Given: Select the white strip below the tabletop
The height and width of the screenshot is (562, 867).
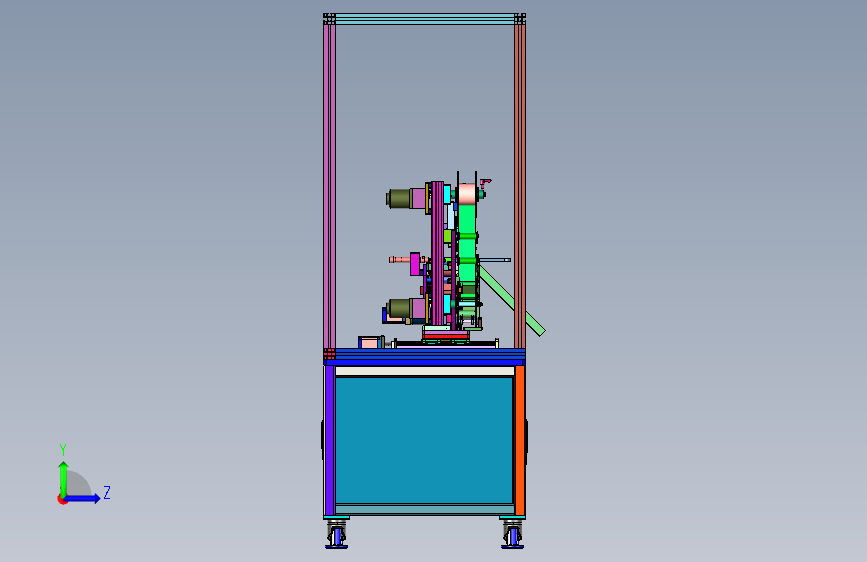Looking at the screenshot, I should (424, 372).
